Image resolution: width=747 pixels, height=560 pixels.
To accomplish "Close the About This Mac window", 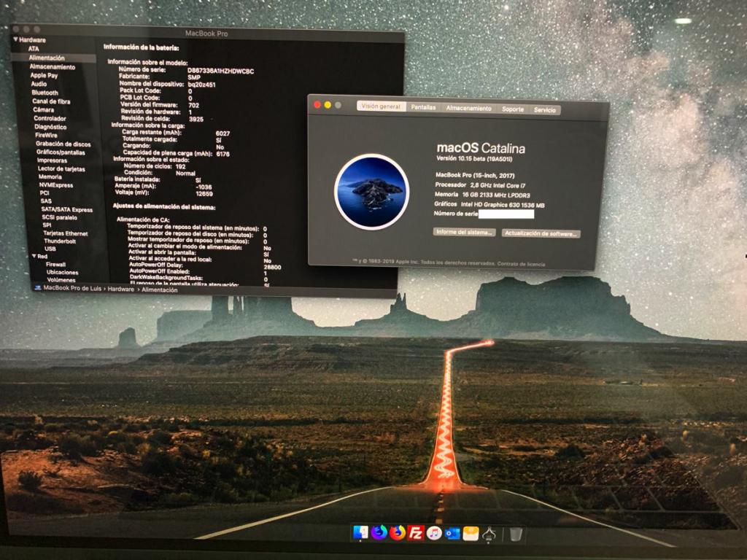I will (318, 104).
